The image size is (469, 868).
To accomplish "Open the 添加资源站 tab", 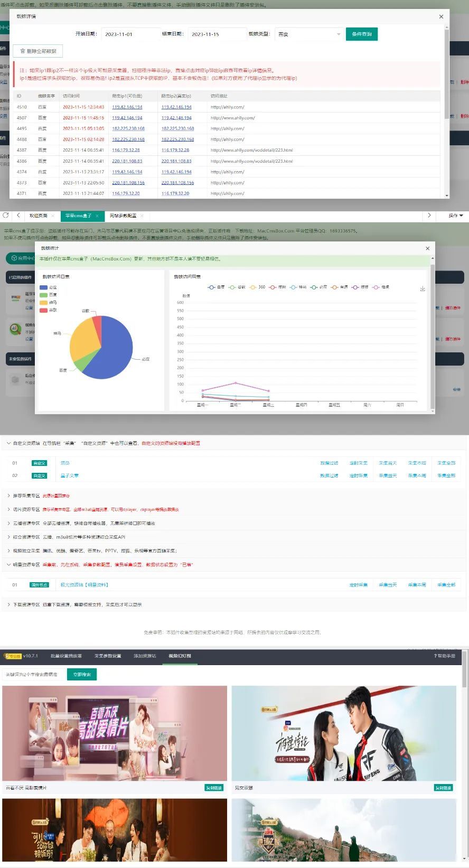I will pos(145,656).
